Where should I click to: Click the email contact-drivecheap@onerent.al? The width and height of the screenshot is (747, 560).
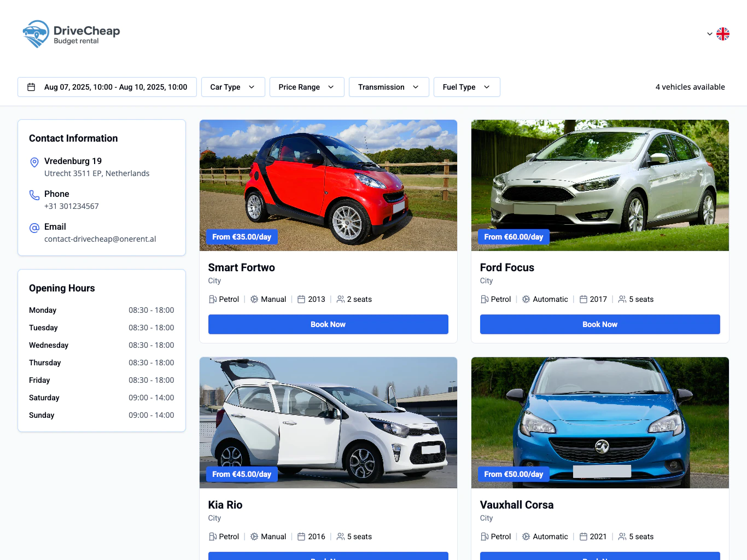click(x=100, y=239)
